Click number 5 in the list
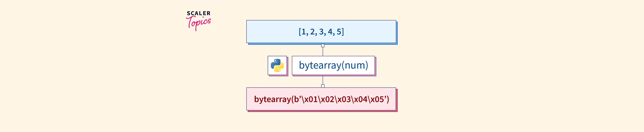 tap(339, 32)
